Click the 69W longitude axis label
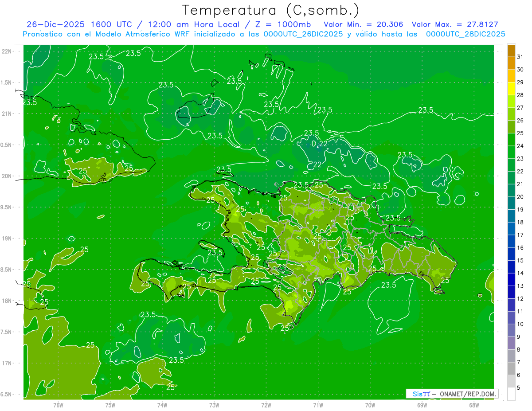 422,405
